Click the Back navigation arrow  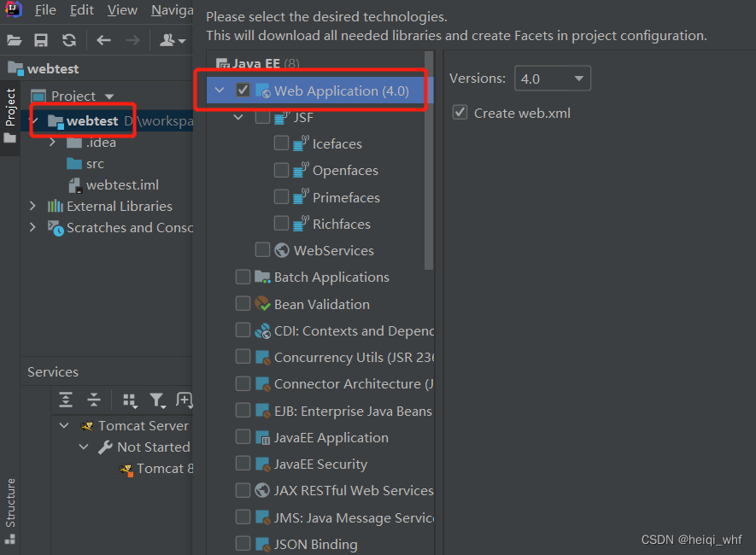tap(103, 40)
